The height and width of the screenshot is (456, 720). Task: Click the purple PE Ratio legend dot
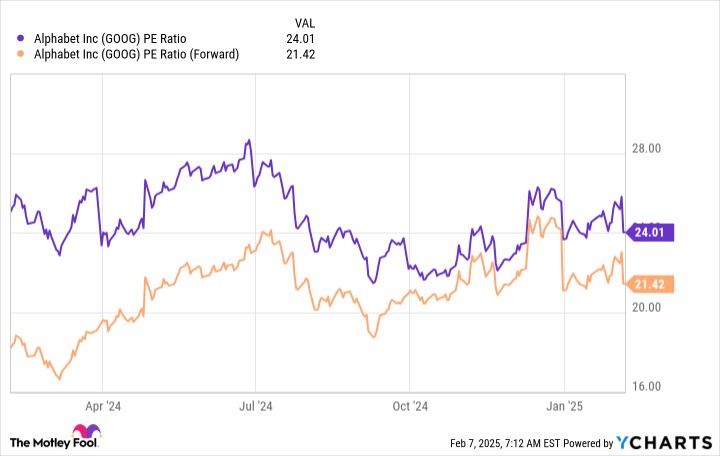20,39
